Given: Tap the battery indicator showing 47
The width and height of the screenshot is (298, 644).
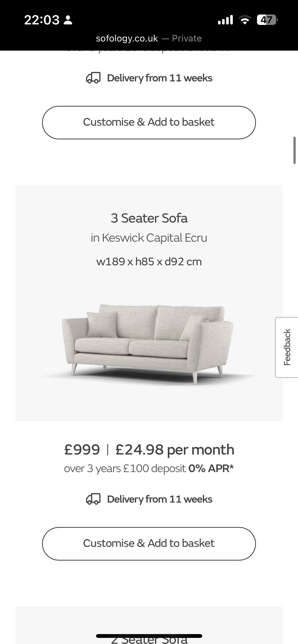Looking at the screenshot, I should tap(267, 20).
